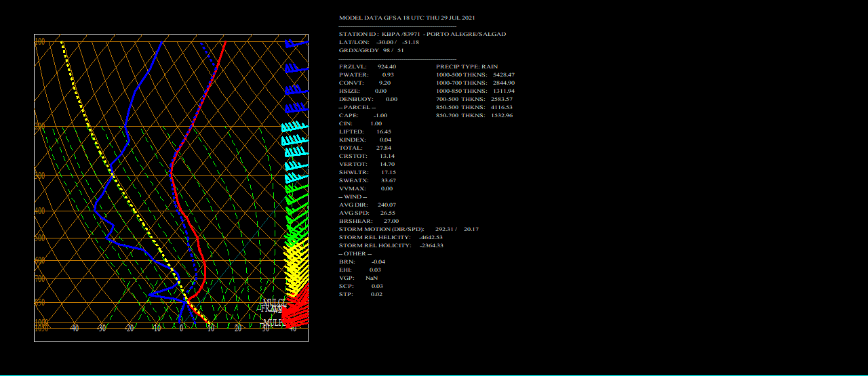Click the BRSHEAR value 27.00

point(391,221)
